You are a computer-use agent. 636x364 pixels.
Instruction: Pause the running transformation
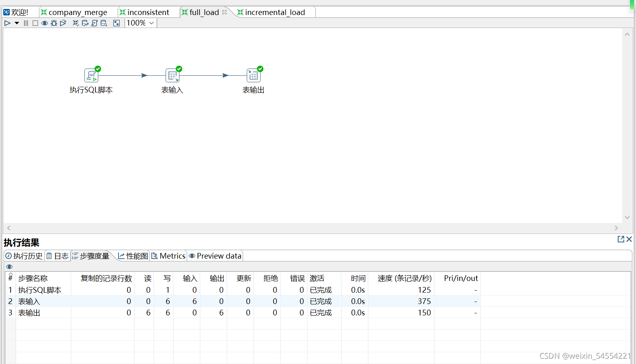[26, 23]
